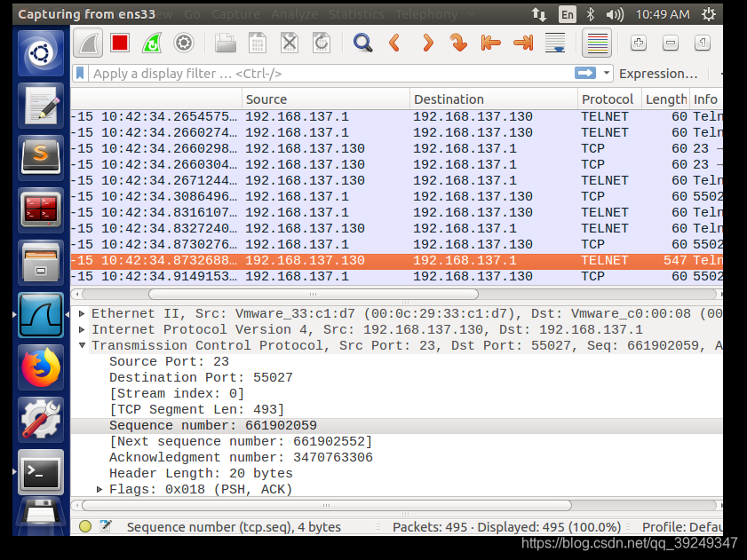Click the display filter bookmark icon

pos(80,74)
